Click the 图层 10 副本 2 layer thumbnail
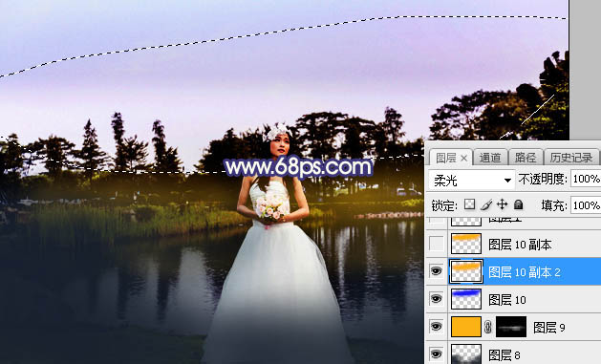The height and width of the screenshot is (364, 601). (466, 271)
